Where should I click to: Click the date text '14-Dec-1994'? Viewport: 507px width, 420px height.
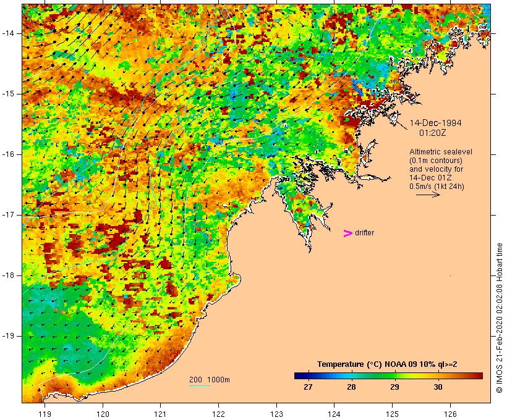pos(435,123)
